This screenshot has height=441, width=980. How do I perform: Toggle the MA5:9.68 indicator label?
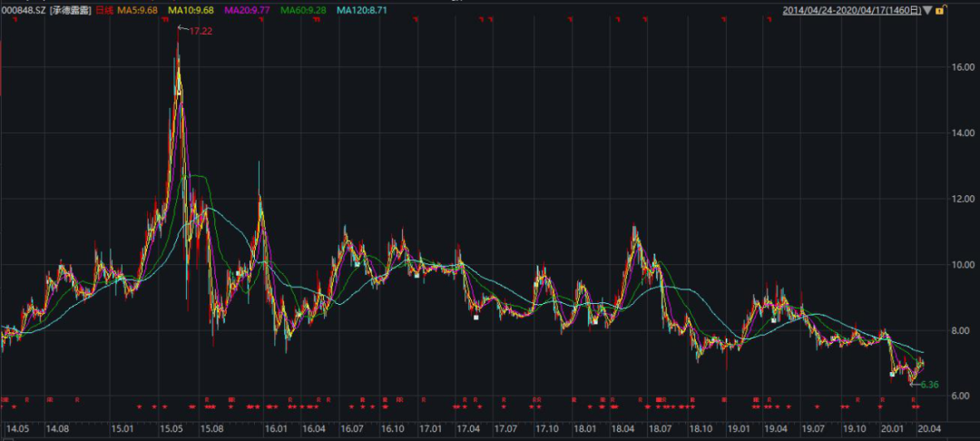tap(140, 10)
